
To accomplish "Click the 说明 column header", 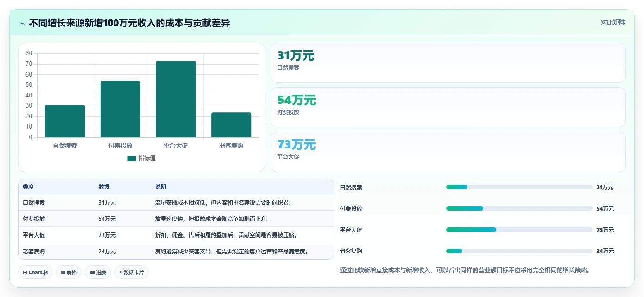I will [160, 187].
